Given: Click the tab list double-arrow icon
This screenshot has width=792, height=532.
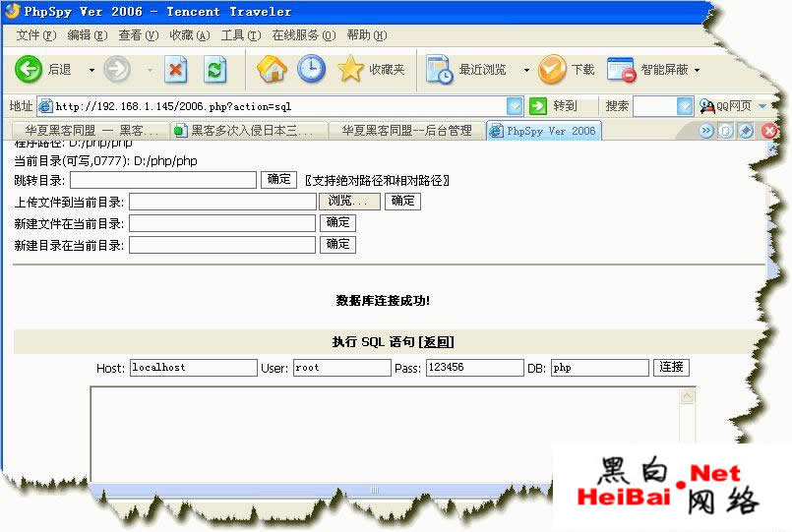Looking at the screenshot, I should (706, 131).
